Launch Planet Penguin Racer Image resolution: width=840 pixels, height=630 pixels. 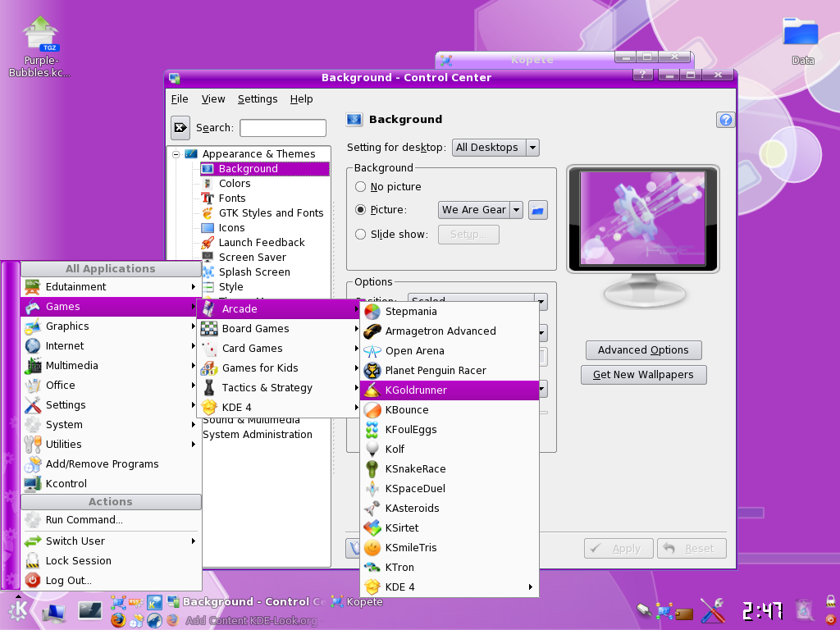(450, 370)
